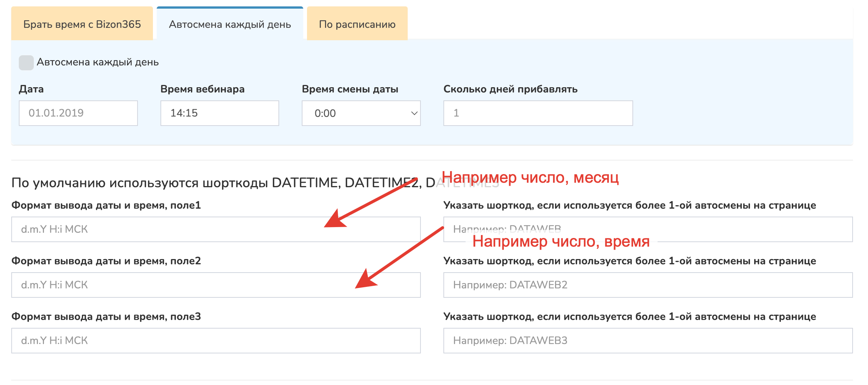
Task: Open the По расписанию tab
Action: pos(357,24)
